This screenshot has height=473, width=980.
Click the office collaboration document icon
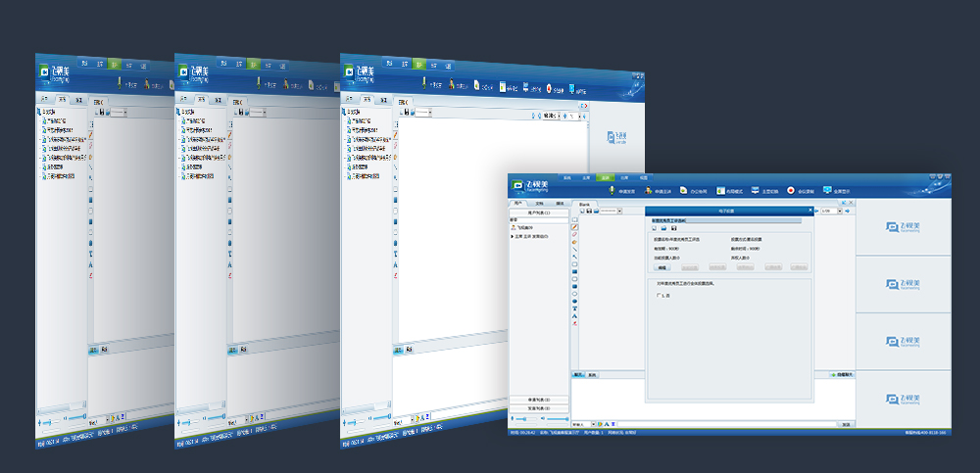(685, 191)
